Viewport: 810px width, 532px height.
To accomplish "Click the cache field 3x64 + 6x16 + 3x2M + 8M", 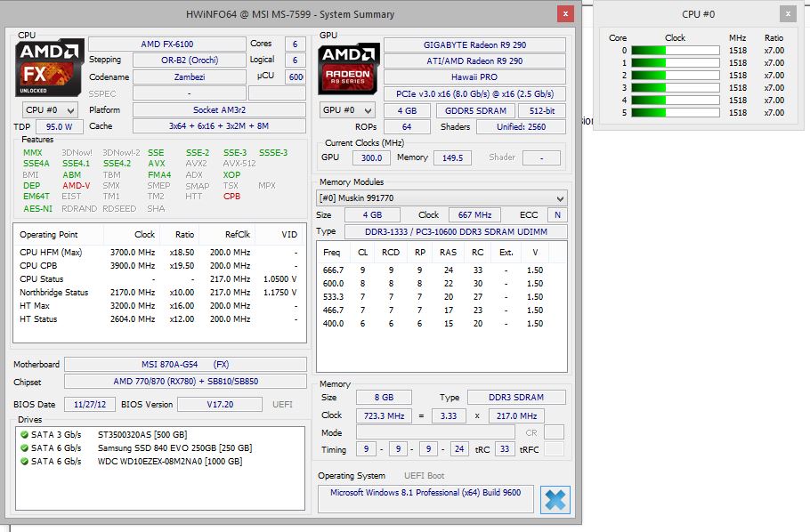I will coord(219,126).
